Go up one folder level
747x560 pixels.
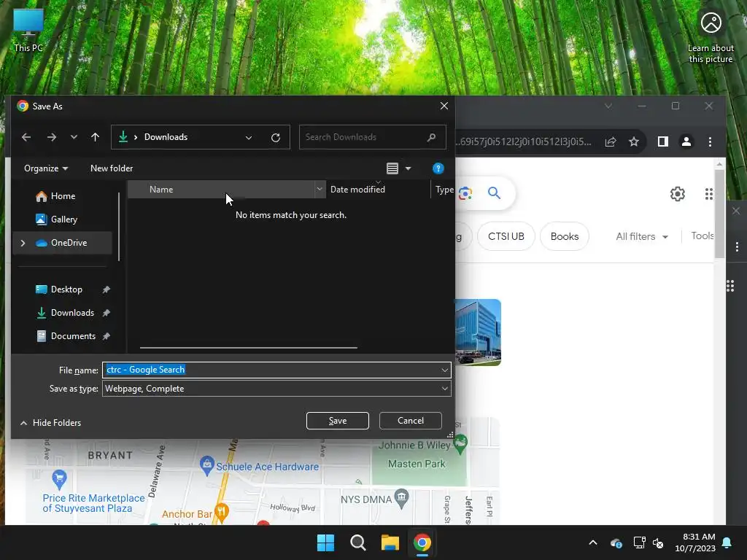pyautogui.click(x=96, y=137)
